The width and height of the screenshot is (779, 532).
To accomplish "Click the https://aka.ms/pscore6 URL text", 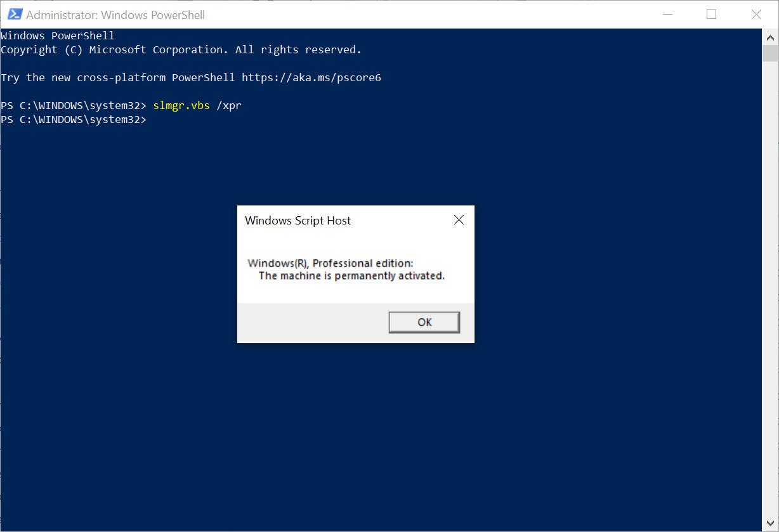I will point(311,77).
